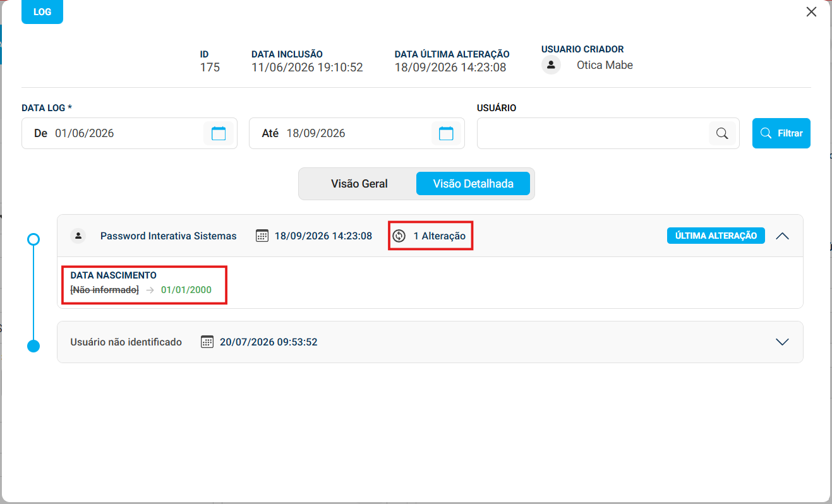Image resolution: width=832 pixels, height=504 pixels.
Task: Click the Usuário não identificado text
Action: (x=126, y=342)
